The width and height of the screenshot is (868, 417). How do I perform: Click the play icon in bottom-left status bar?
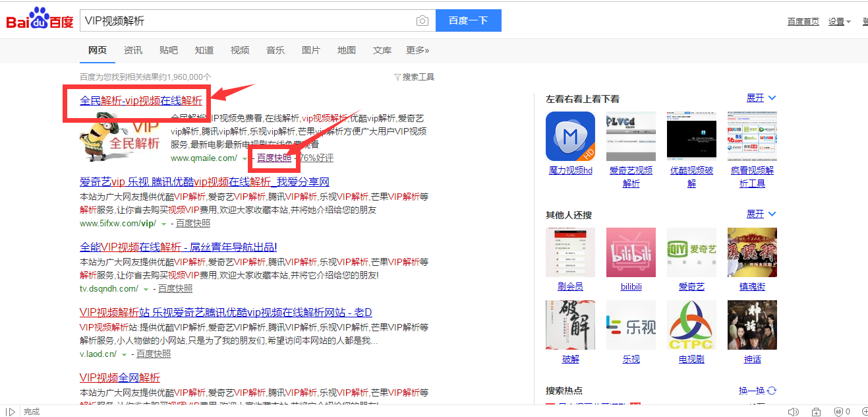[x=11, y=412]
